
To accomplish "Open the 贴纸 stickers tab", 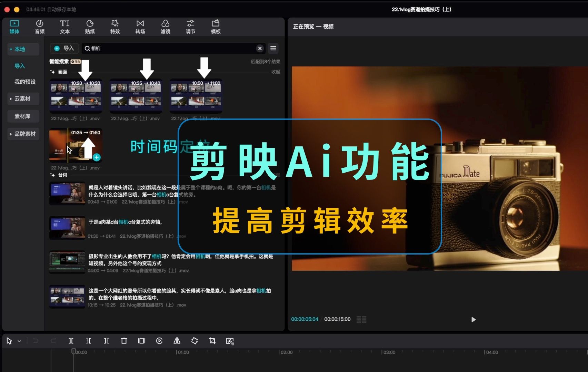I will (x=90, y=27).
